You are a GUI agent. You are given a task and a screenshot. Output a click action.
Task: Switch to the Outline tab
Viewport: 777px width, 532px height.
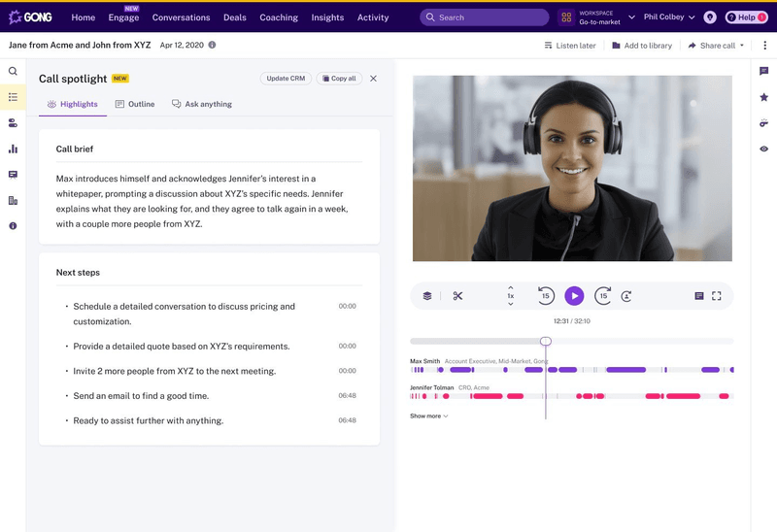[135, 104]
